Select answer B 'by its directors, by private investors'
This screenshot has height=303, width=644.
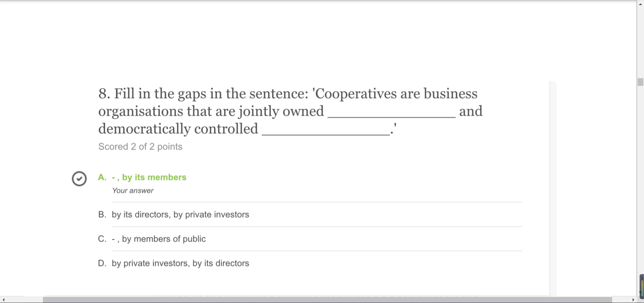180,214
